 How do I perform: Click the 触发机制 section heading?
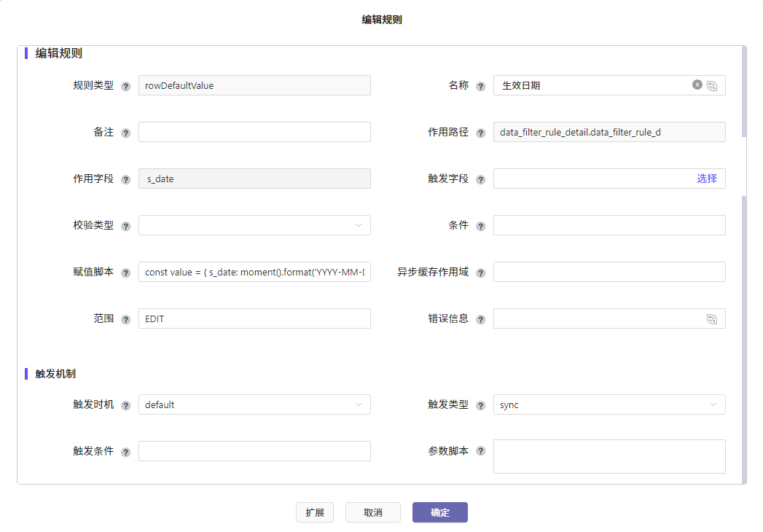point(55,374)
